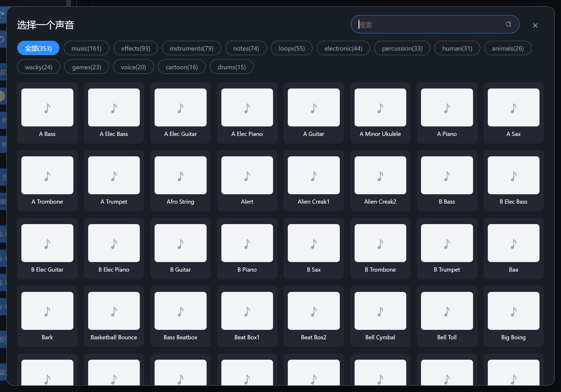Filter sounds by effects(93)
Screen dimensions: 561x392
tap(136, 48)
